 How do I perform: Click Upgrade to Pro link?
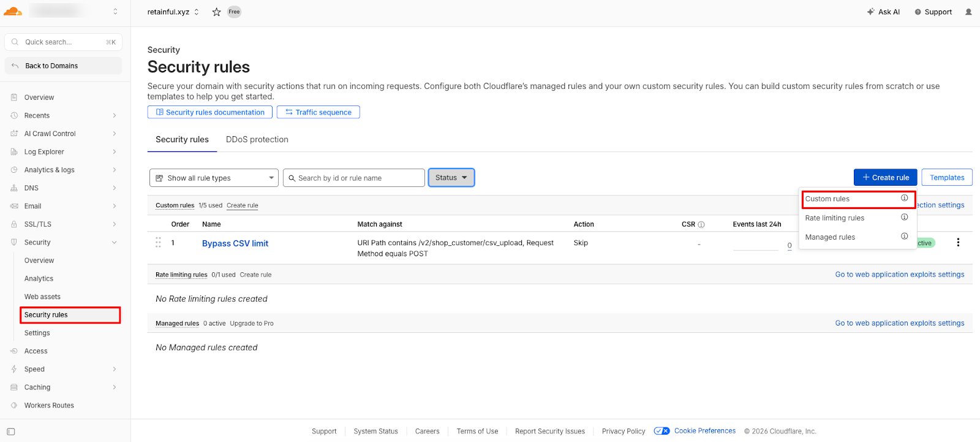pos(252,323)
